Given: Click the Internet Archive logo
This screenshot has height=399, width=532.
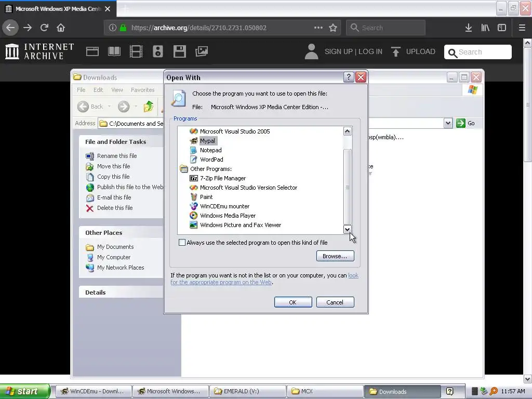Looking at the screenshot, I should coord(39,51).
